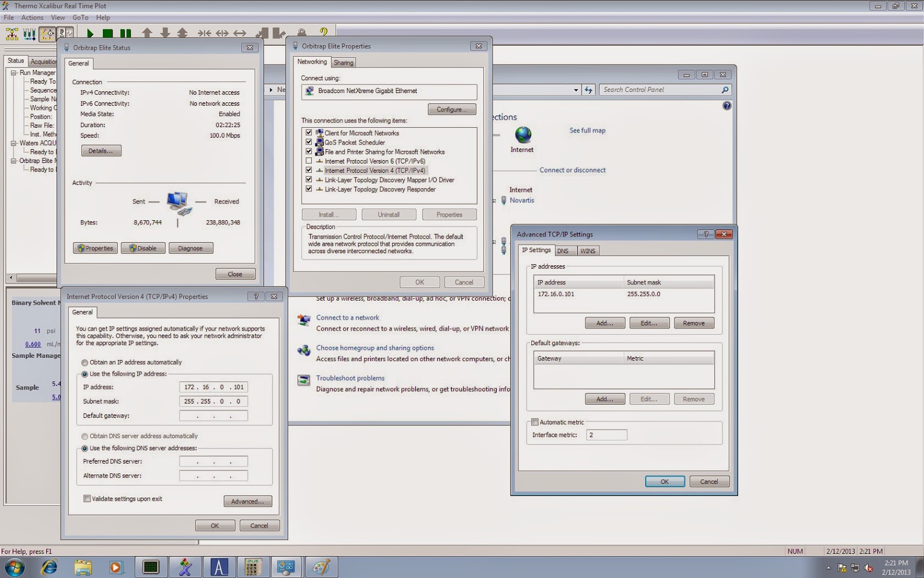Viewport: 924px width, 578px height.
Task: Open the Control Panel address bar dropdown
Action: (576, 90)
